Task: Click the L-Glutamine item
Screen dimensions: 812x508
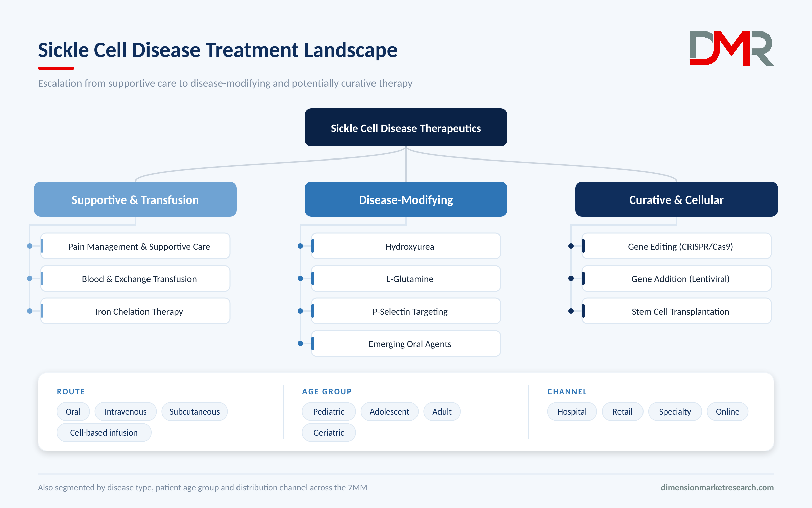Action: pyautogui.click(x=406, y=278)
